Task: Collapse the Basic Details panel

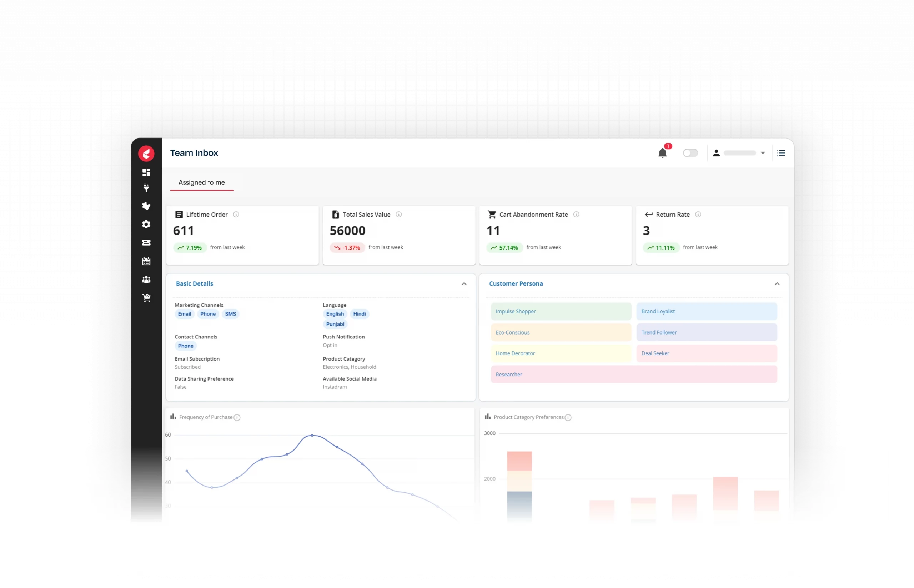Action: [464, 284]
